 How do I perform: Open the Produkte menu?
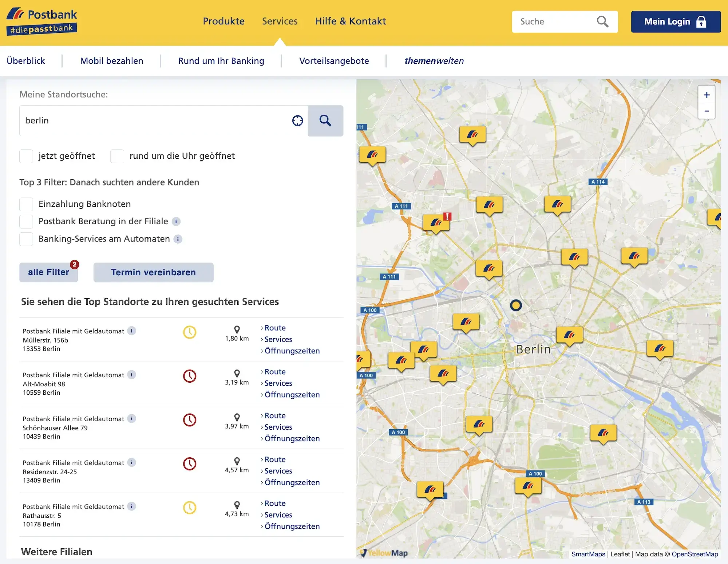(x=223, y=21)
